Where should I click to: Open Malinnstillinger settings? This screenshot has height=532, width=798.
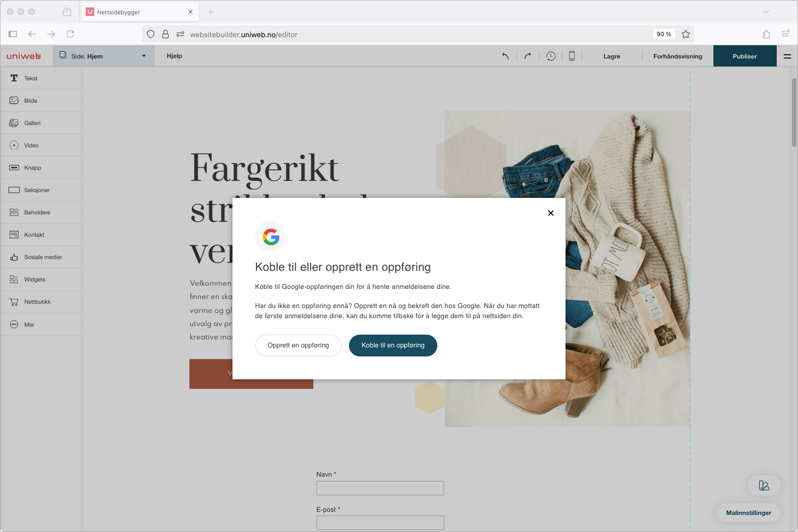pyautogui.click(x=749, y=513)
